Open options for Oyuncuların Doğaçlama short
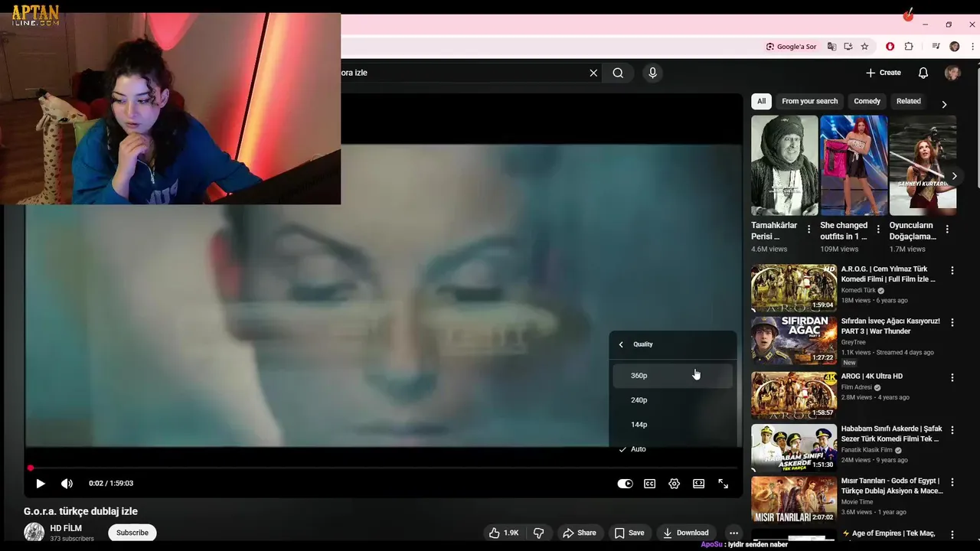This screenshot has height=551, width=980. pos(947,230)
